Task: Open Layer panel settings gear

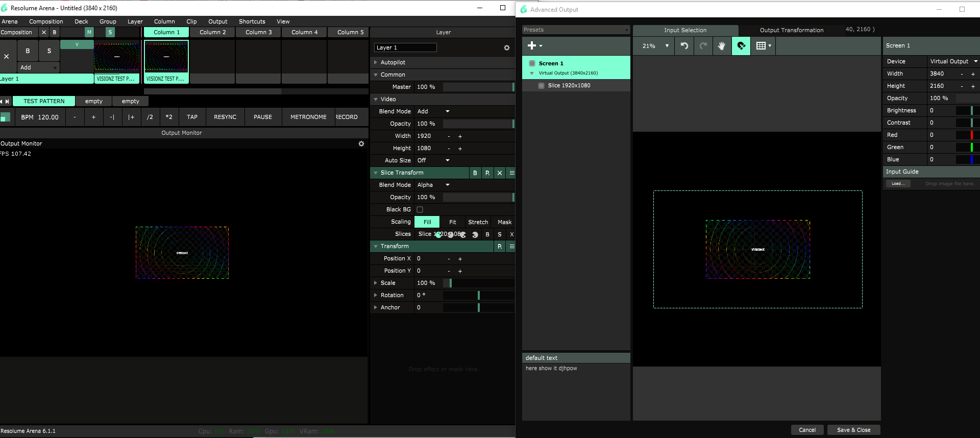Action: tap(507, 48)
